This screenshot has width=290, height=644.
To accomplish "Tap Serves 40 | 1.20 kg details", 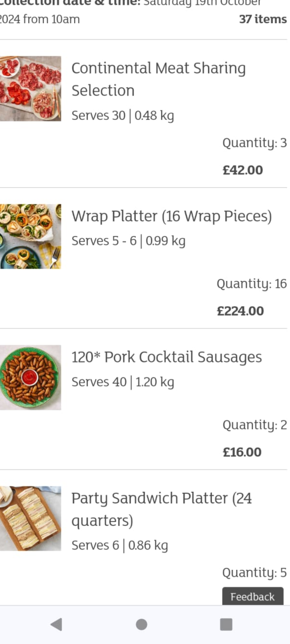I will coord(123,382).
